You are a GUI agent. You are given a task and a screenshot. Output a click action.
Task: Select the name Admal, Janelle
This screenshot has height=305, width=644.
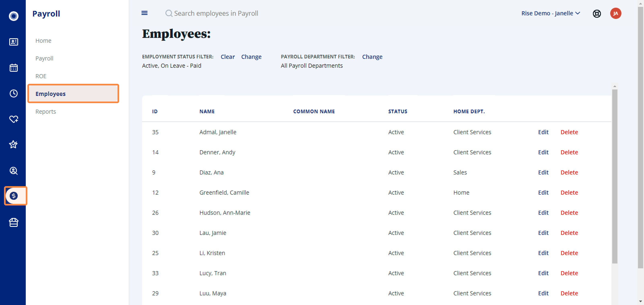pos(218,132)
